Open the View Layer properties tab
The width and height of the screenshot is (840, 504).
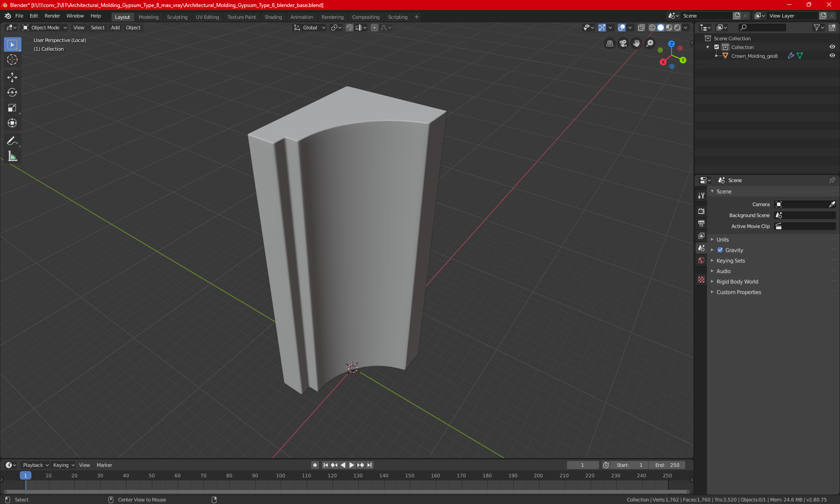coord(701,236)
